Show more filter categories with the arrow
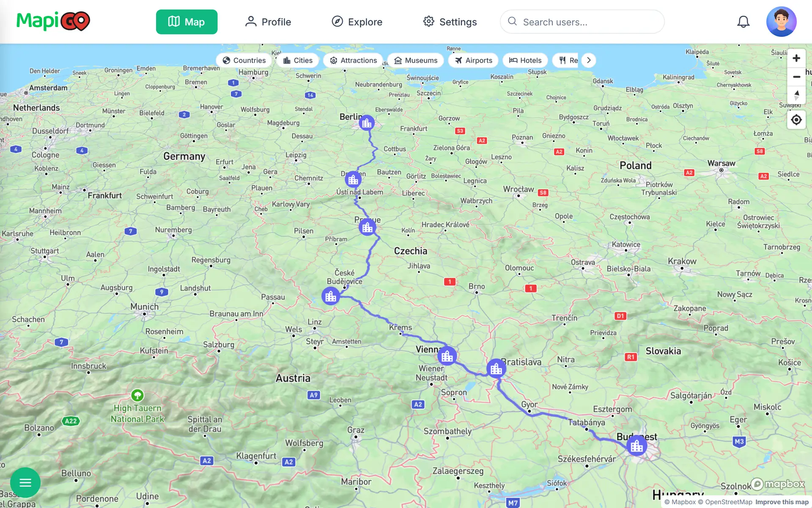The image size is (812, 508). [x=589, y=60]
